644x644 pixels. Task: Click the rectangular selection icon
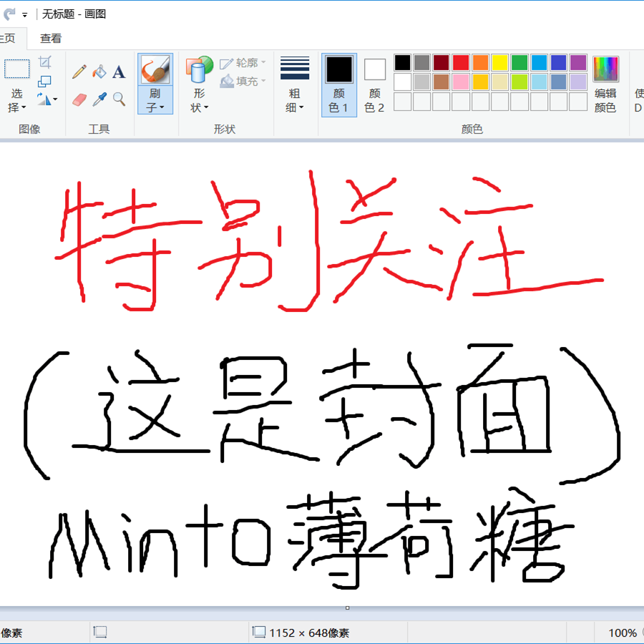[x=17, y=69]
